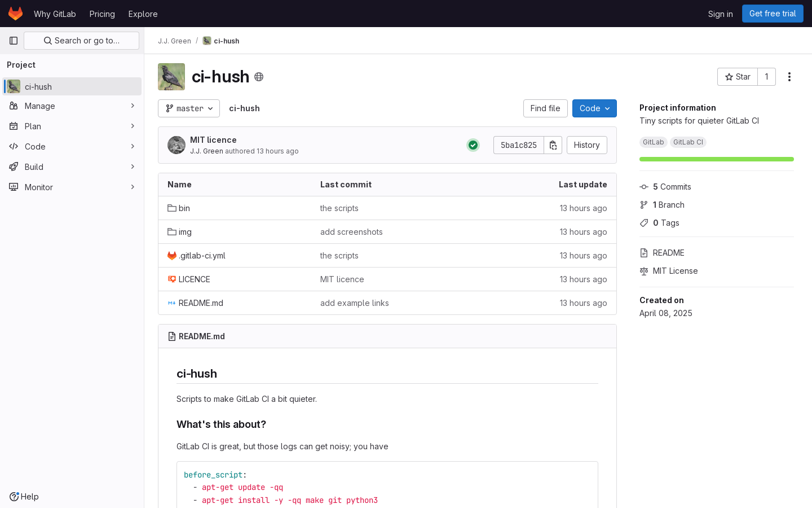This screenshot has width=812, height=508.
Task: Click the bin folder icon
Action: coord(172,208)
